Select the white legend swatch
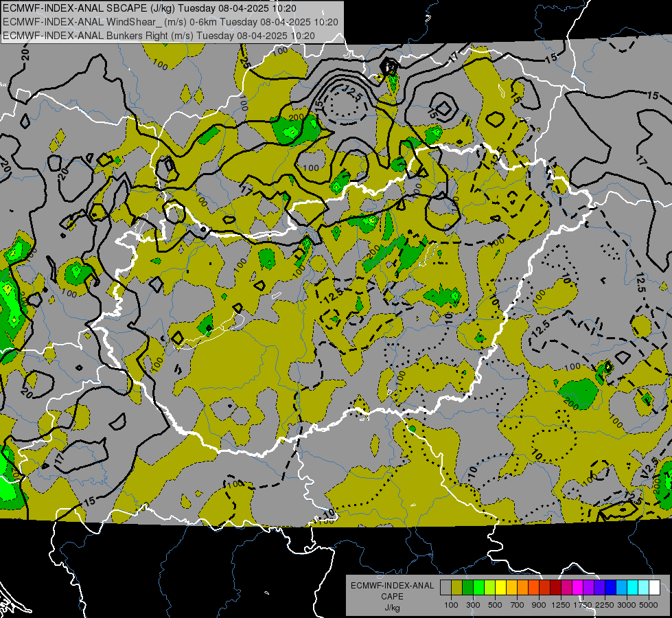The height and width of the screenshot is (618, 672). tap(655, 587)
